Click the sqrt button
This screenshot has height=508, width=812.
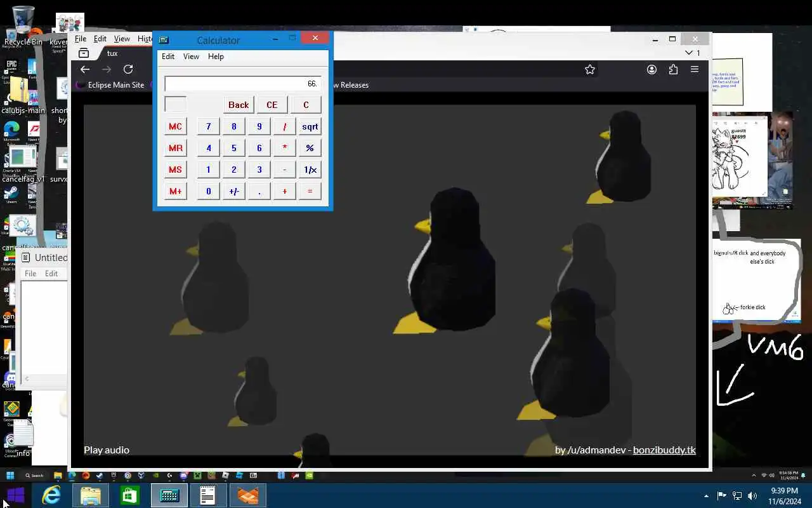310,126
